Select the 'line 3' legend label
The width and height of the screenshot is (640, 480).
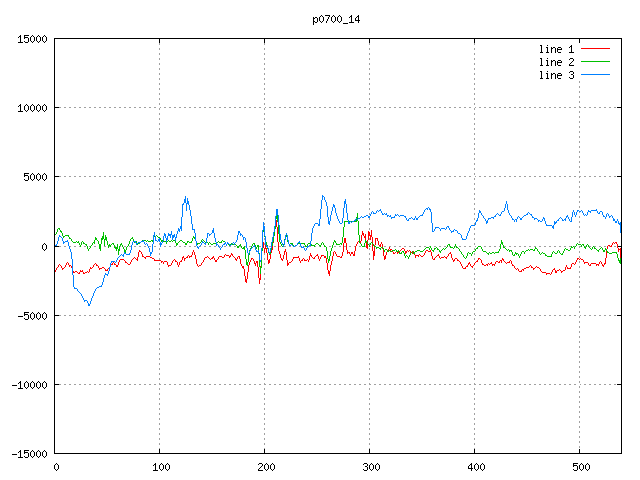pos(557,75)
